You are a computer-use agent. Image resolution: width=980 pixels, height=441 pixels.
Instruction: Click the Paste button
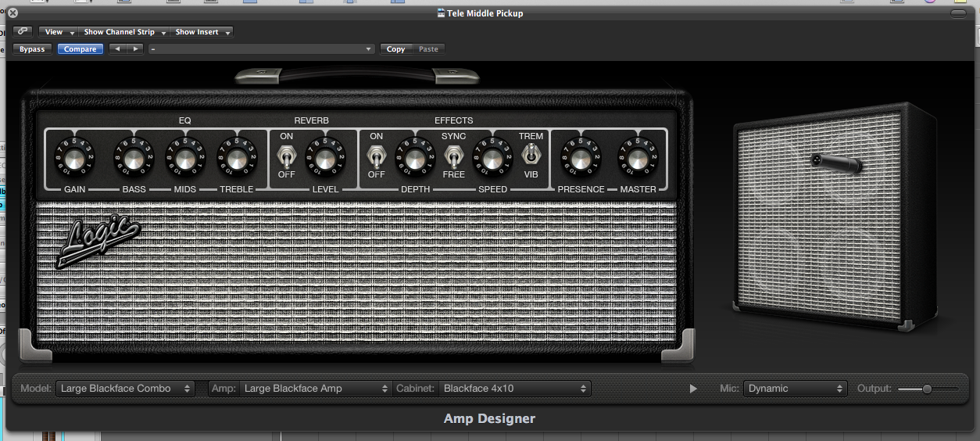point(428,49)
